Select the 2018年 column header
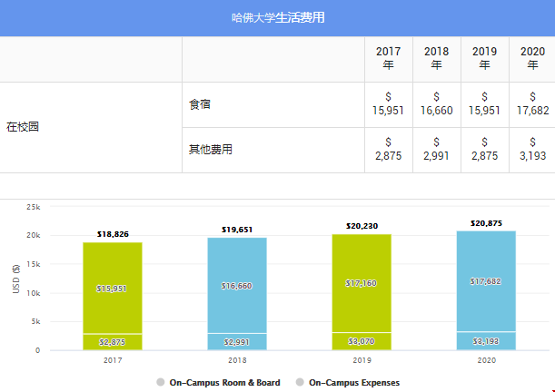 pos(437,59)
